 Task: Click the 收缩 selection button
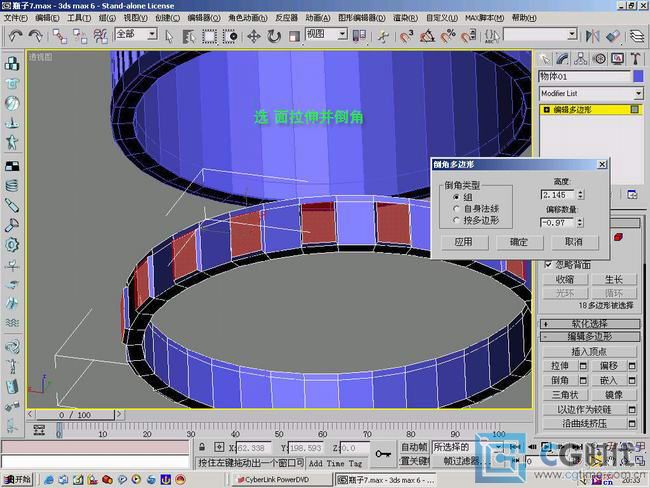[565, 279]
